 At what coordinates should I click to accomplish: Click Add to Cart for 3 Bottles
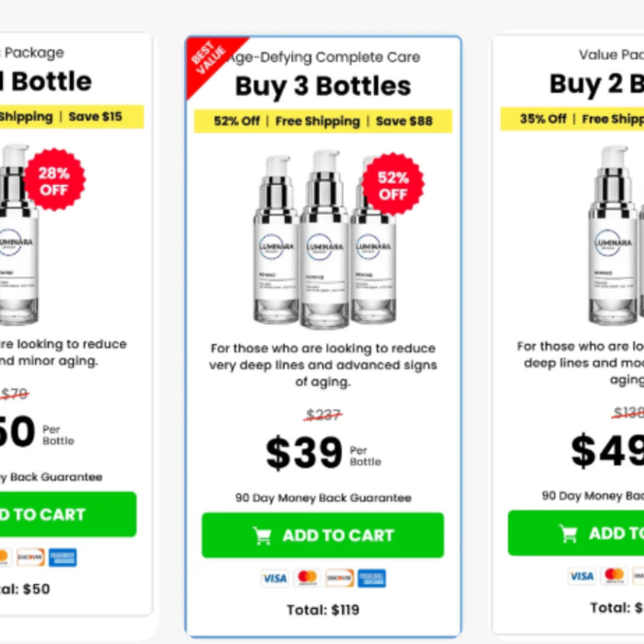click(323, 535)
